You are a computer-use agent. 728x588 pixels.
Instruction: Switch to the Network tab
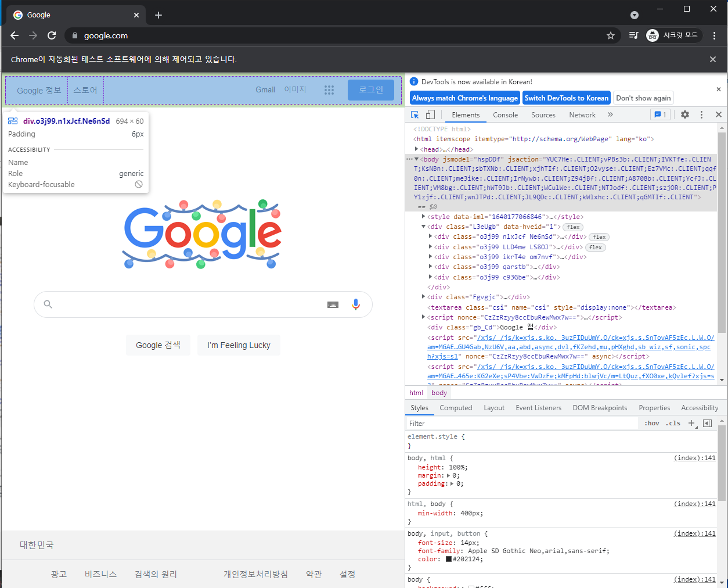point(582,115)
